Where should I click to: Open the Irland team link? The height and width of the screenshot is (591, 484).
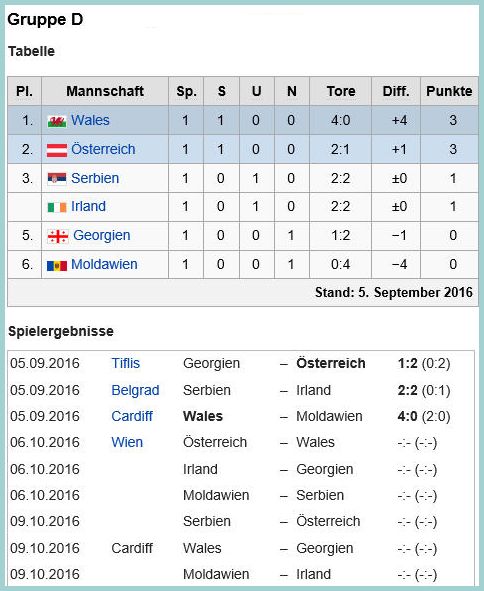point(88,206)
